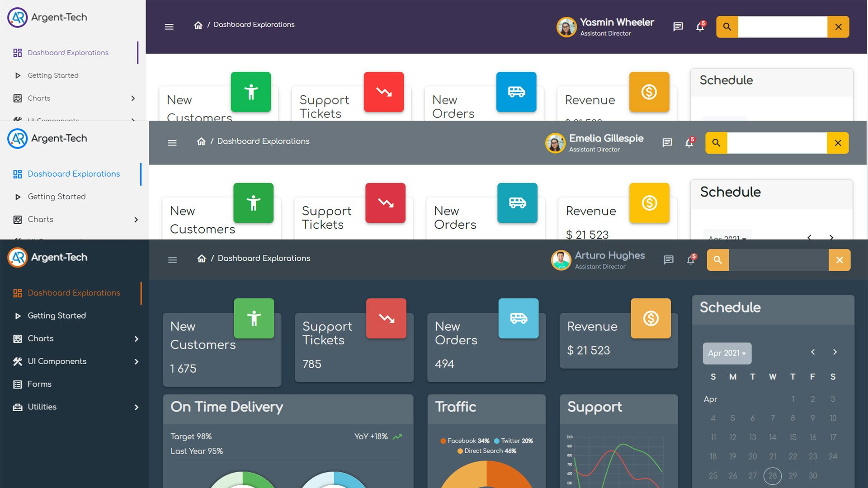Open the Forms section in the sidebar

click(39, 384)
